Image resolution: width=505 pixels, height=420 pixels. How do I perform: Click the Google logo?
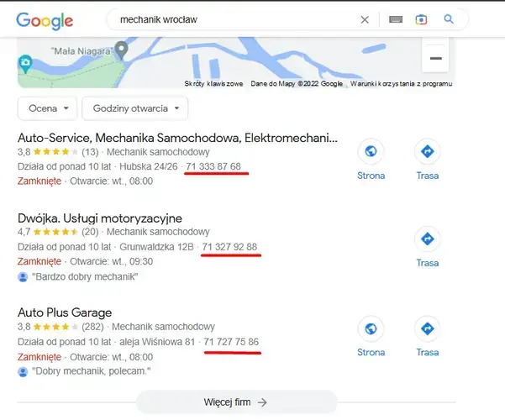click(45, 20)
